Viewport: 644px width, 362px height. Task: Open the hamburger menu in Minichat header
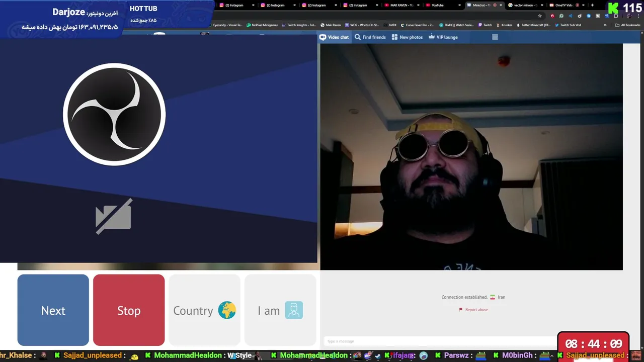(495, 37)
